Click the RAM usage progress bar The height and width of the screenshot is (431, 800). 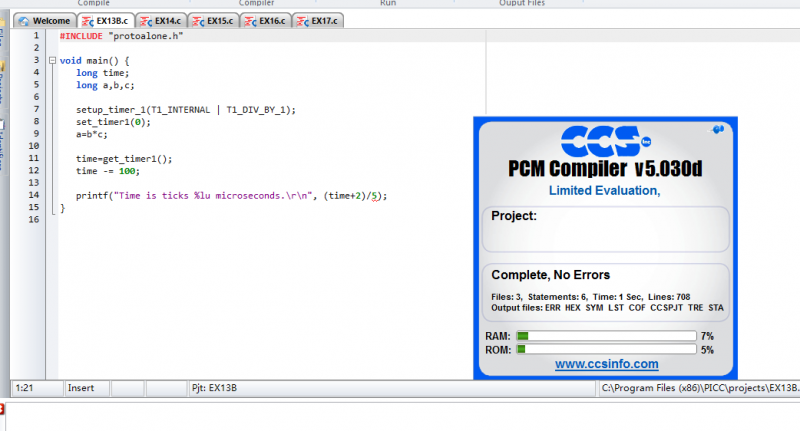pos(606,336)
